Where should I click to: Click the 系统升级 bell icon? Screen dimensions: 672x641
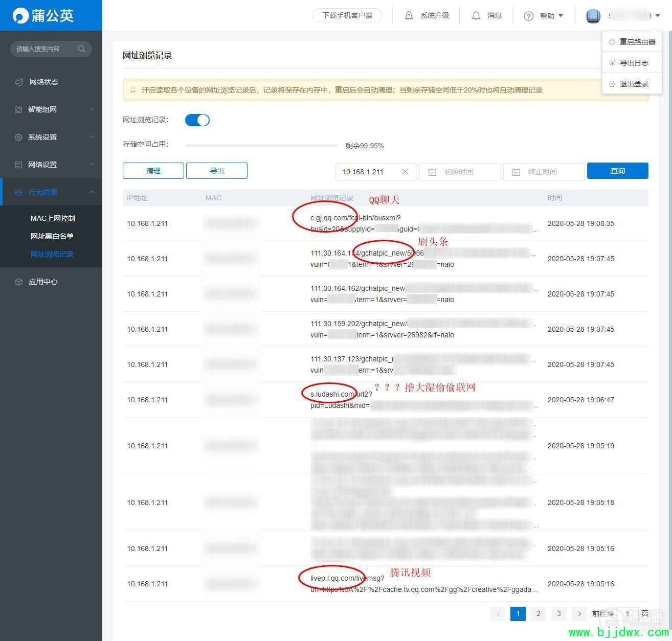click(x=409, y=16)
